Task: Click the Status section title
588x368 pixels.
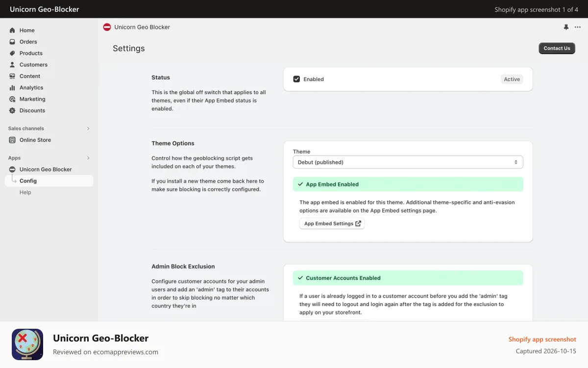Action: coord(161,78)
